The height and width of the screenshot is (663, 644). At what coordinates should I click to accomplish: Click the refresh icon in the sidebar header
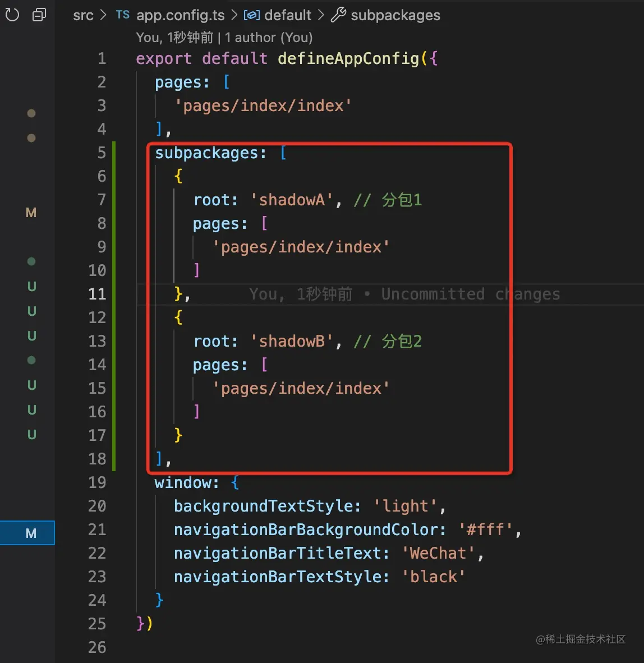click(x=12, y=15)
